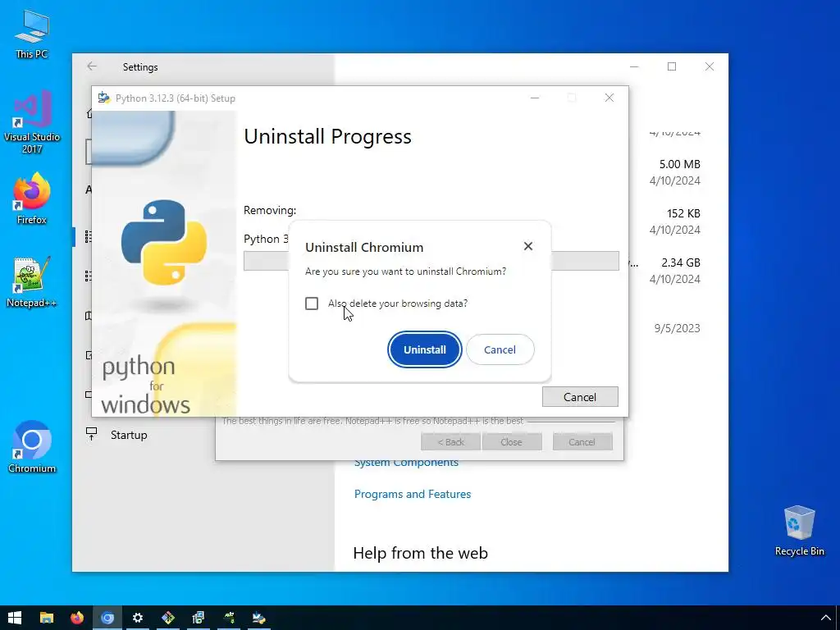Image resolution: width=840 pixels, height=630 pixels.
Task: Select the Recycle Bin desktop icon
Action: pyautogui.click(x=799, y=531)
